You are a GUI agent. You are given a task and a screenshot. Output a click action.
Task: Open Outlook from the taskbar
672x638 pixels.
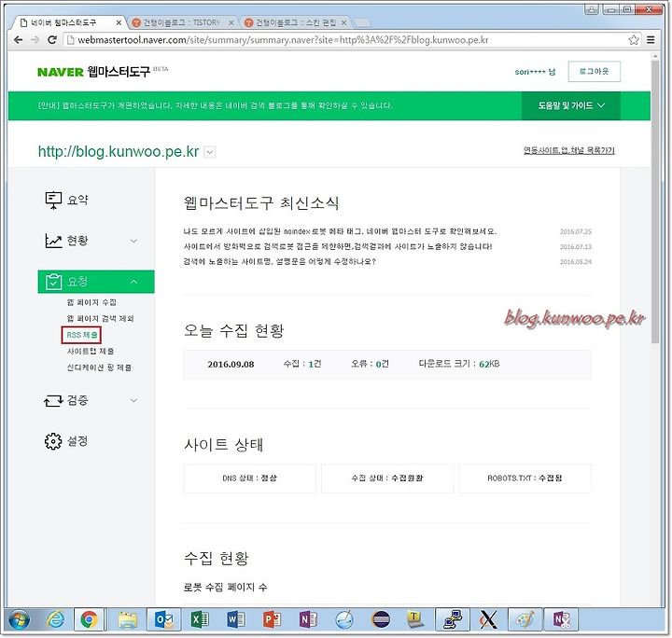tap(163, 619)
